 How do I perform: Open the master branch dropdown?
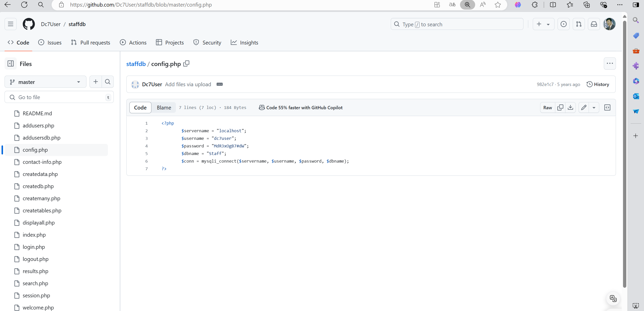(45, 82)
